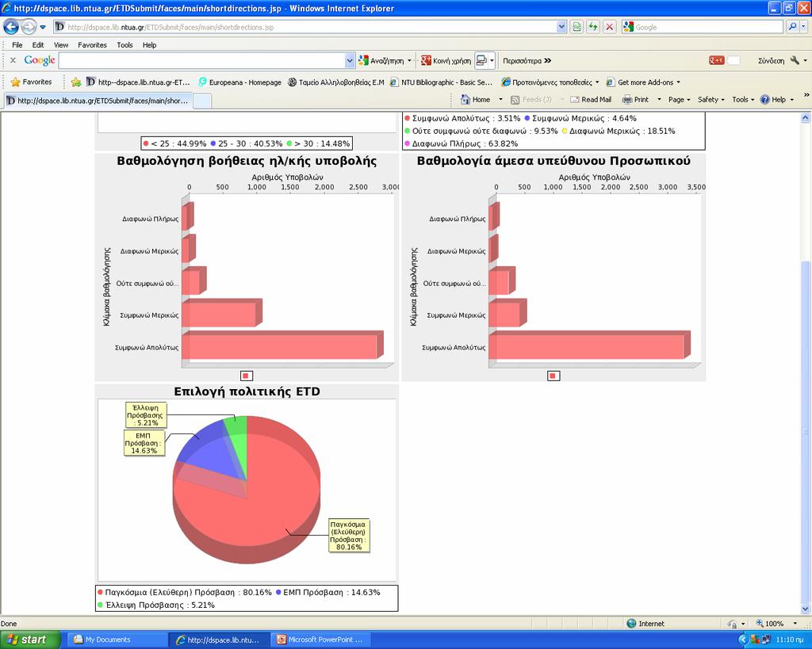
Task: Click the Google toolbar search input
Action: coord(202,60)
